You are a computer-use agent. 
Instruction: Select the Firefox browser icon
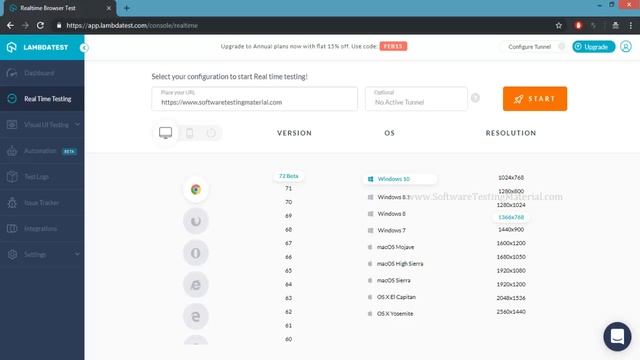196,221
